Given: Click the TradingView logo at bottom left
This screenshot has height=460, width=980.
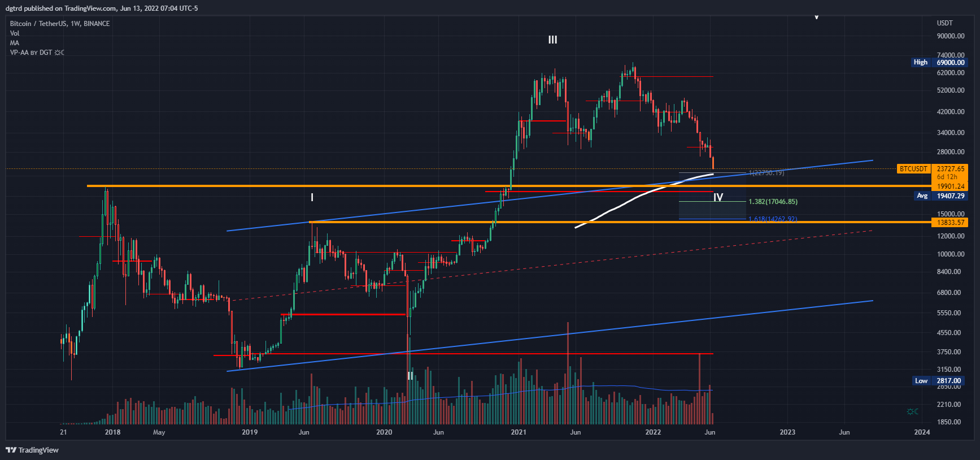Looking at the screenshot, I should pyautogui.click(x=32, y=450).
